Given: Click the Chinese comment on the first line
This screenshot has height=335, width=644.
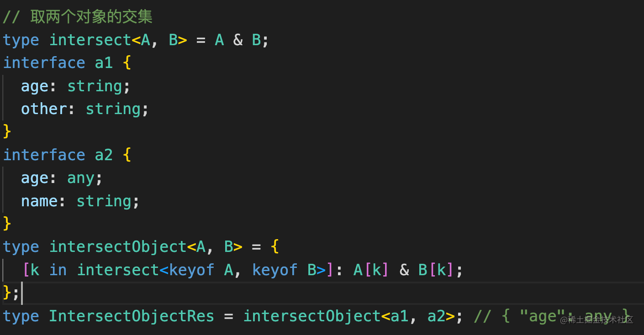Looking at the screenshot, I should coord(91,17).
